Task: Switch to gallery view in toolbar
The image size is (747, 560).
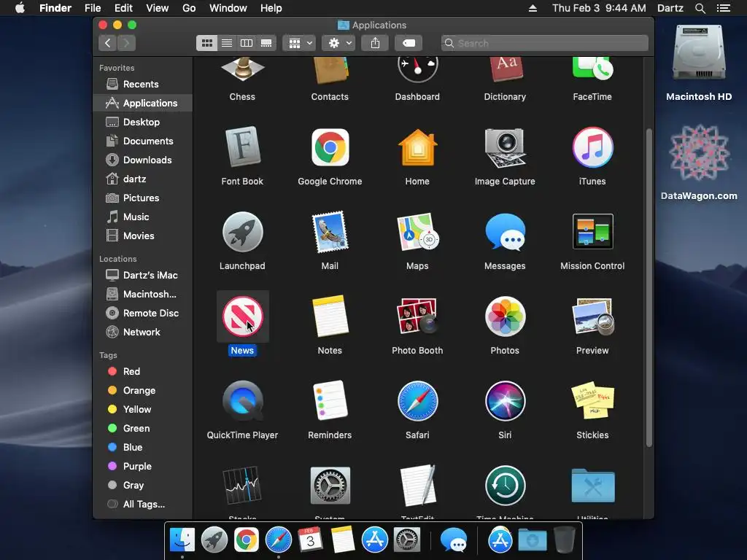Action: point(266,43)
